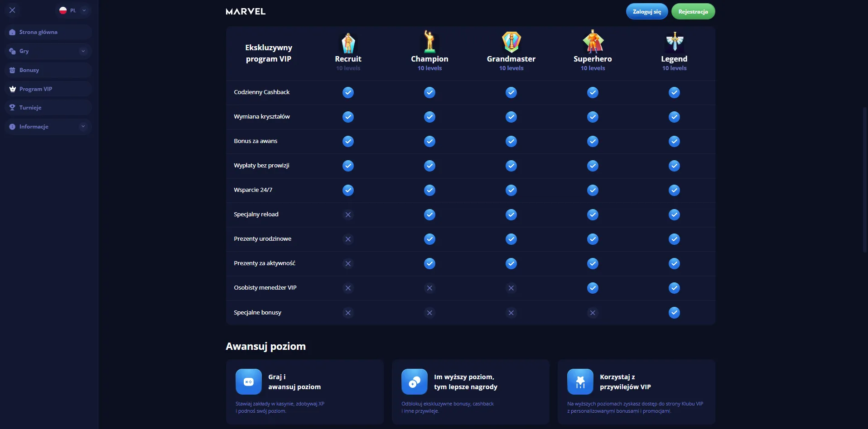Click the Grandmaster shield icon
868x429 pixels.
coord(511,42)
